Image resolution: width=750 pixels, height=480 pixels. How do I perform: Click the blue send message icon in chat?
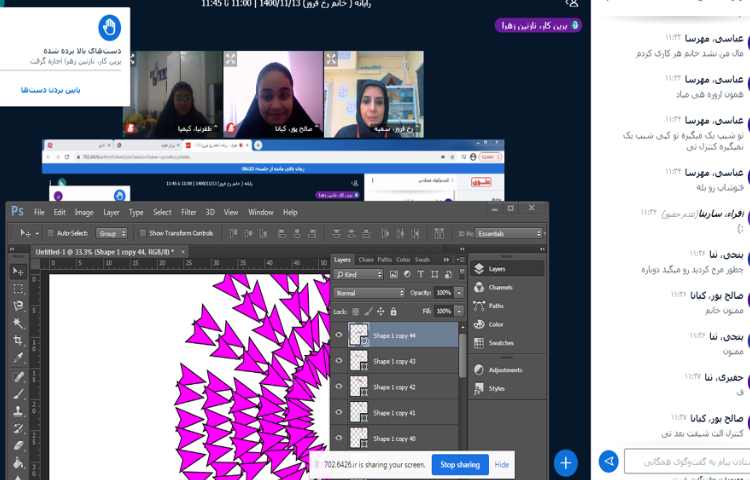coord(609,461)
